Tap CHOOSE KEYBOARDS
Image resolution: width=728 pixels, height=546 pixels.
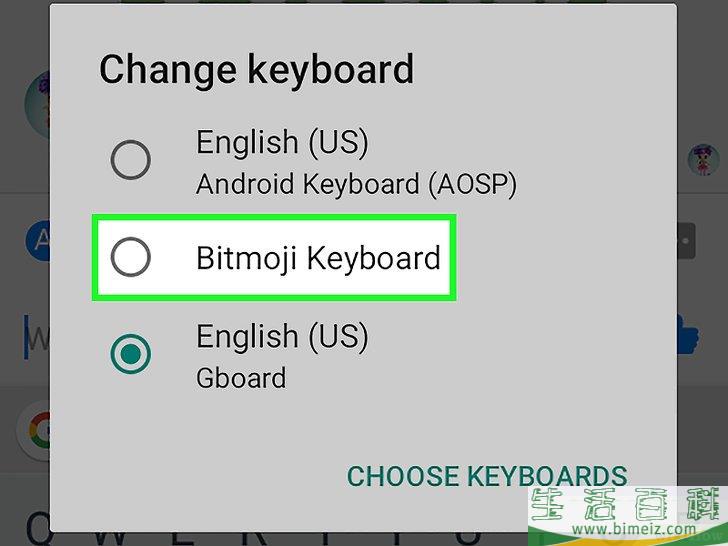[x=487, y=476]
